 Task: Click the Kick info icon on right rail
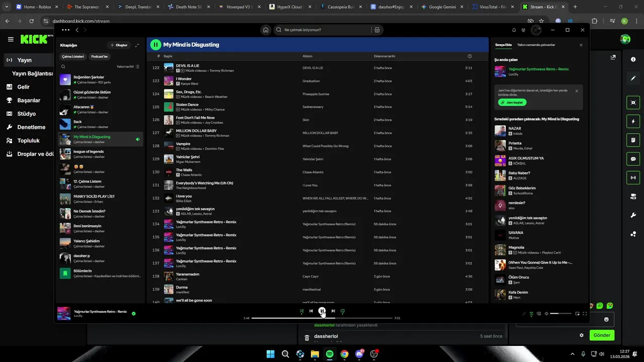pyautogui.click(x=633, y=59)
